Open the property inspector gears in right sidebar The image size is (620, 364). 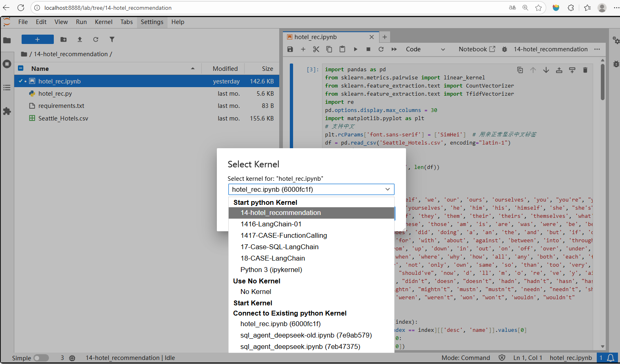(x=616, y=40)
